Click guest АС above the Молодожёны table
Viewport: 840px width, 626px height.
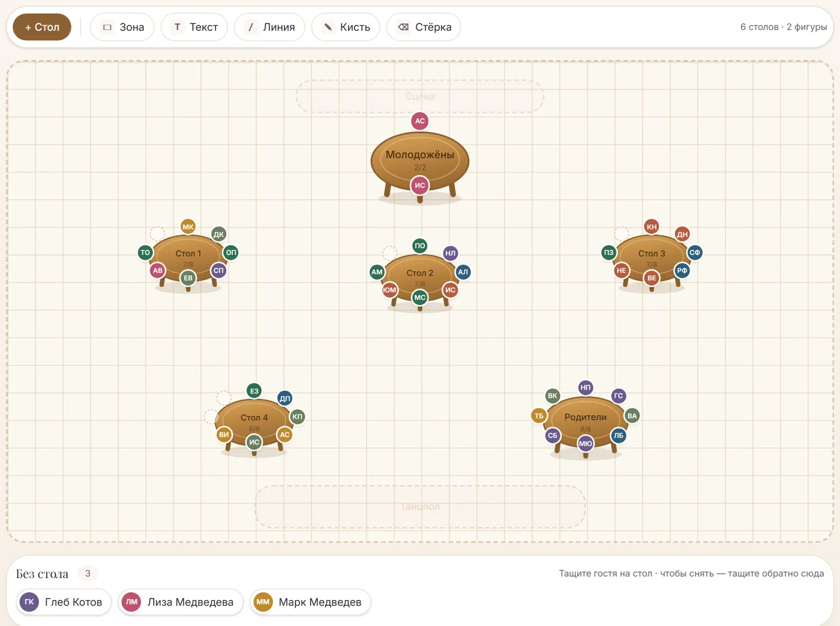tap(420, 121)
